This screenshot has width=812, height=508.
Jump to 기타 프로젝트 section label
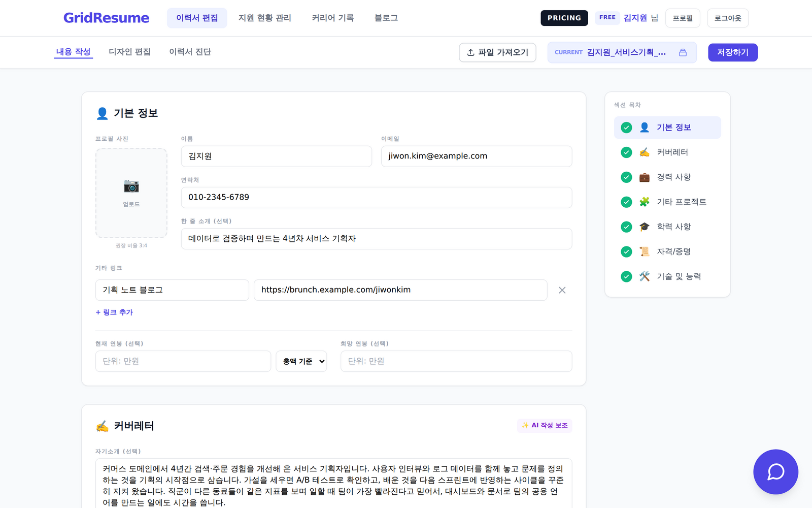coord(682,202)
